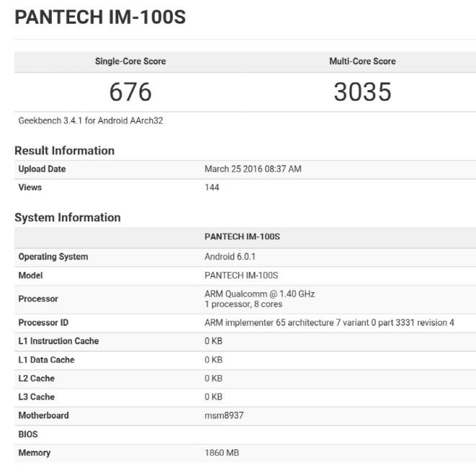Select the Geekbench 3.4.1 for Android AArch32 text
The image size is (476, 468).
pyautogui.click(x=91, y=121)
